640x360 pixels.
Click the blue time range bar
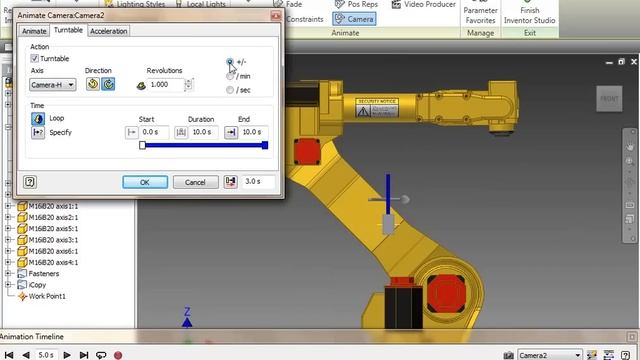pyautogui.click(x=203, y=145)
